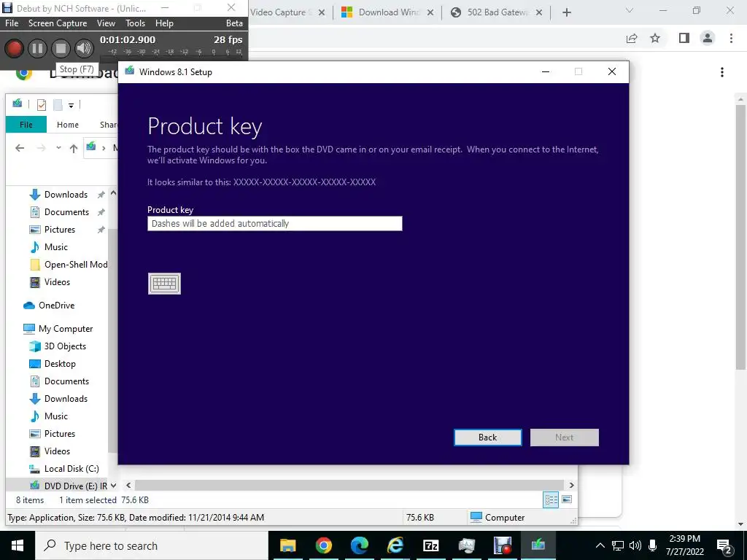Open 7-Zip from taskbar
The image size is (747, 560).
pos(430,545)
